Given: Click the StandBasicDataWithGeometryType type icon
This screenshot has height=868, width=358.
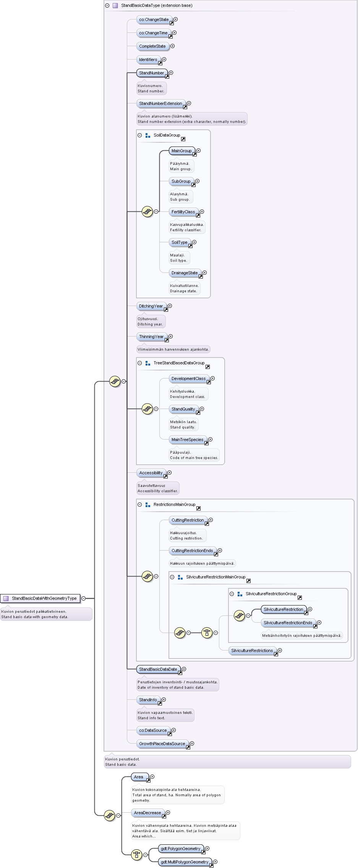Looking at the screenshot, I should click(x=6, y=598).
